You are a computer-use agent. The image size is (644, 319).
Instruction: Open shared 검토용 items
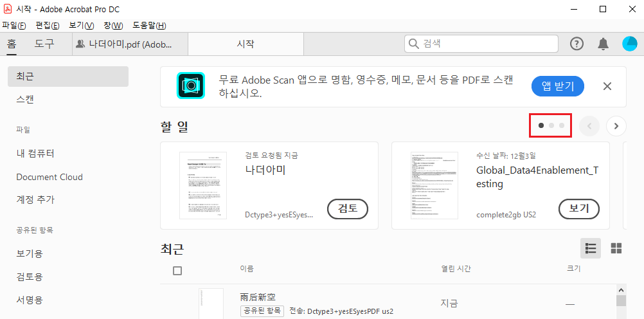(x=29, y=277)
